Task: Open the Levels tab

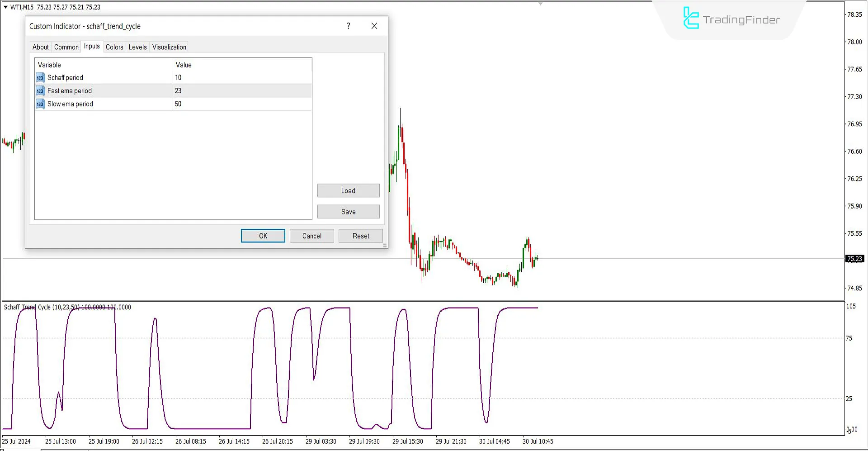Action: coord(137,47)
